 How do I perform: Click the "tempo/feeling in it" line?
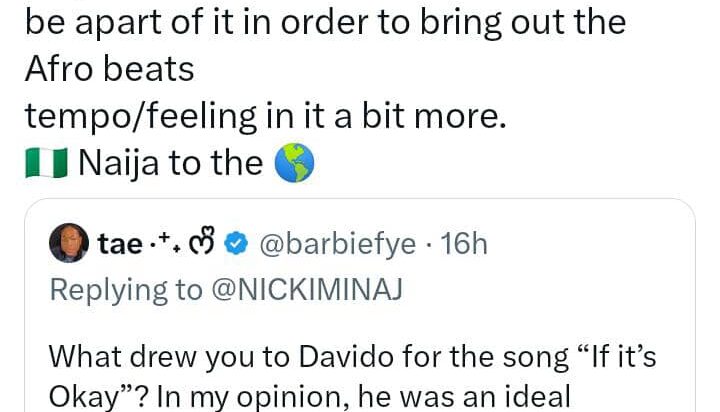click(264, 116)
